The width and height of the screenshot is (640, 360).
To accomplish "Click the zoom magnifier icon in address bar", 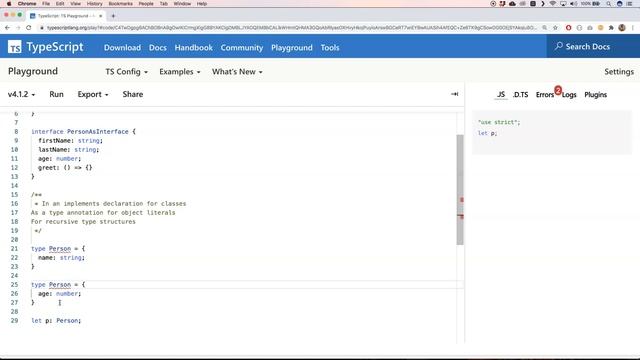I will [x=544, y=28].
